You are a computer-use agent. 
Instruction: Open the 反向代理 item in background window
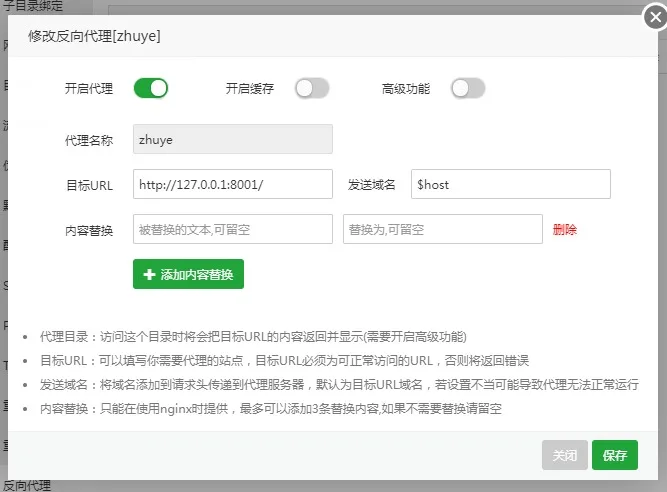coord(27,486)
